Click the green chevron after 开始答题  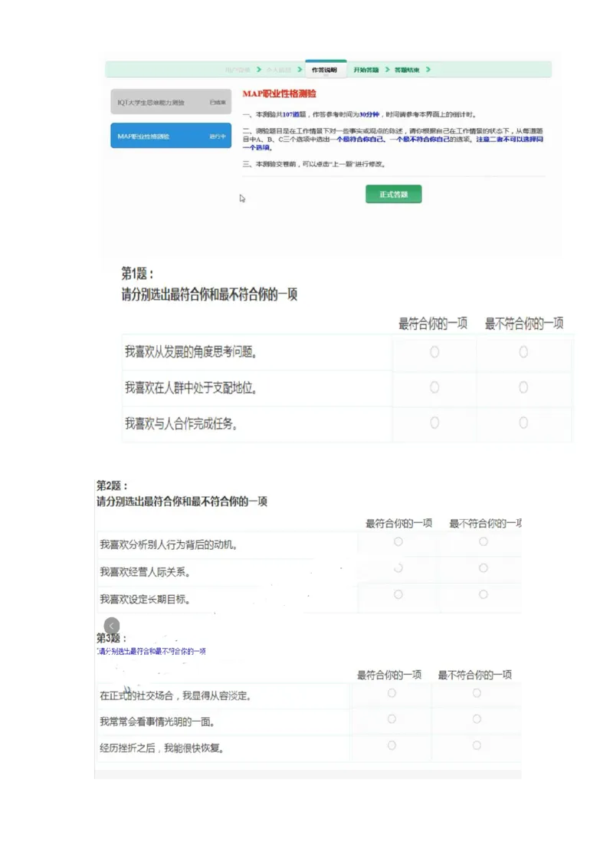(388, 68)
